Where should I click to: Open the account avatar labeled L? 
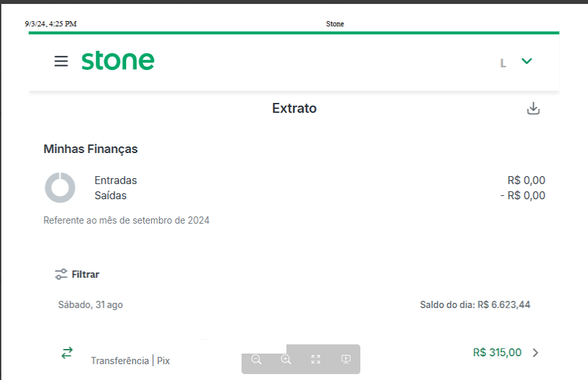click(x=503, y=63)
